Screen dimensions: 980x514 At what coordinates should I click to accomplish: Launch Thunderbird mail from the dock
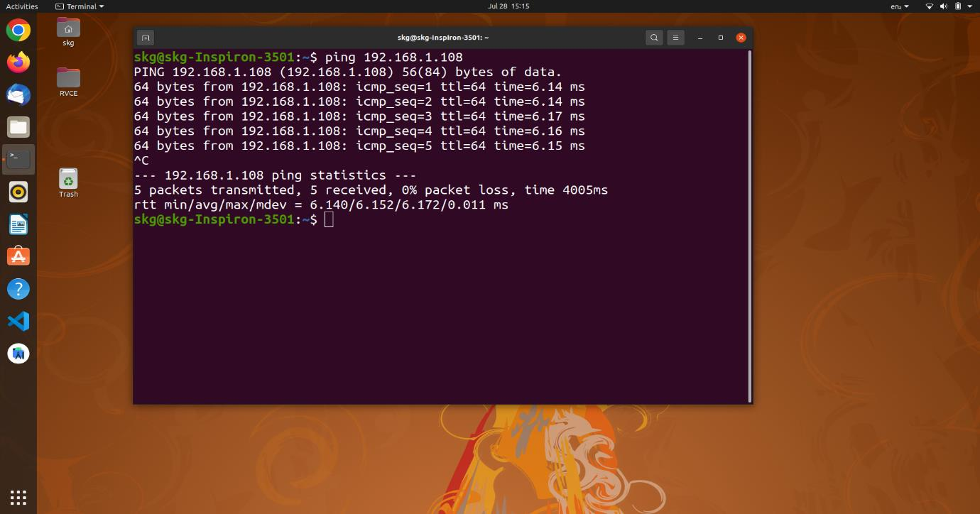pyautogui.click(x=18, y=94)
